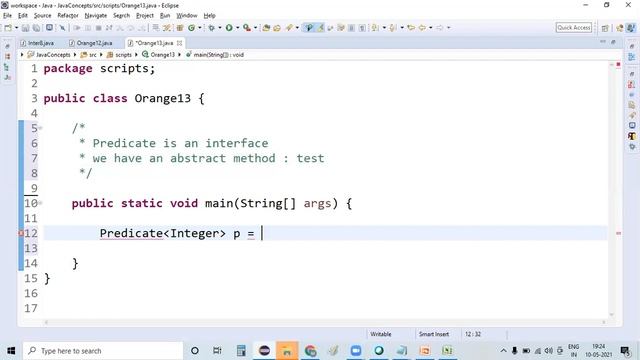Switch to the Orange12.java tab
Image resolution: width=640 pixels, height=360 pixels.
pyautogui.click(x=91, y=43)
